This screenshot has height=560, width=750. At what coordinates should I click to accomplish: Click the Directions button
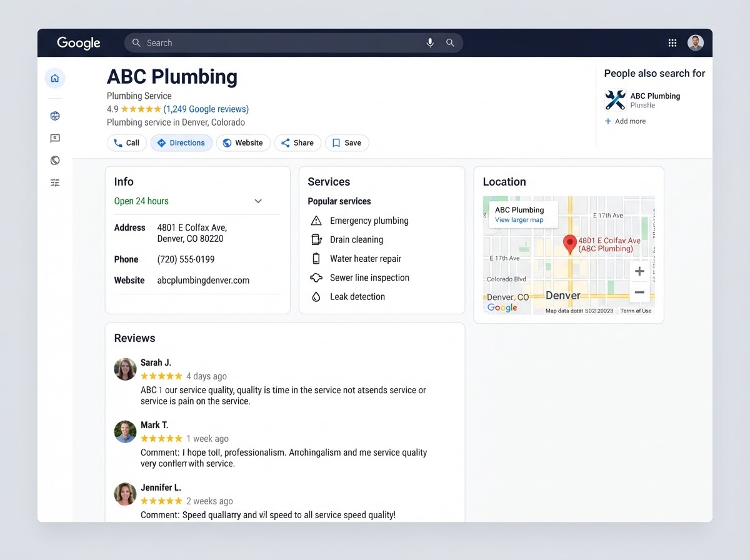click(181, 143)
